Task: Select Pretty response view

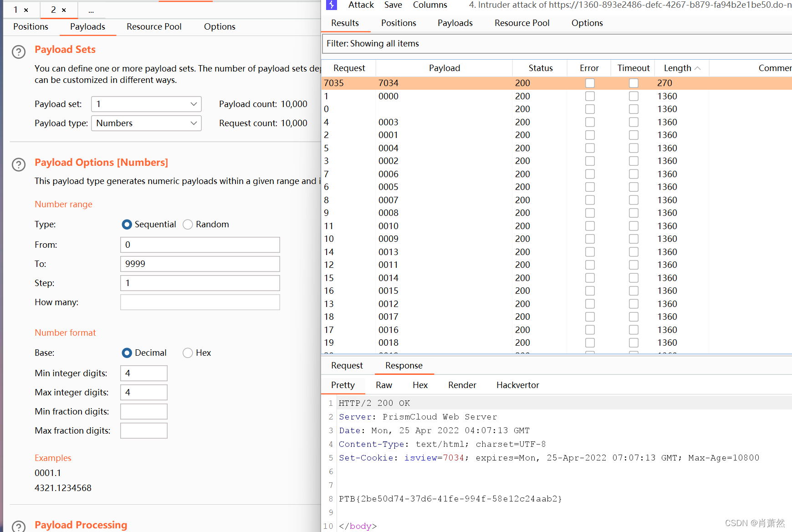Action: (x=343, y=385)
